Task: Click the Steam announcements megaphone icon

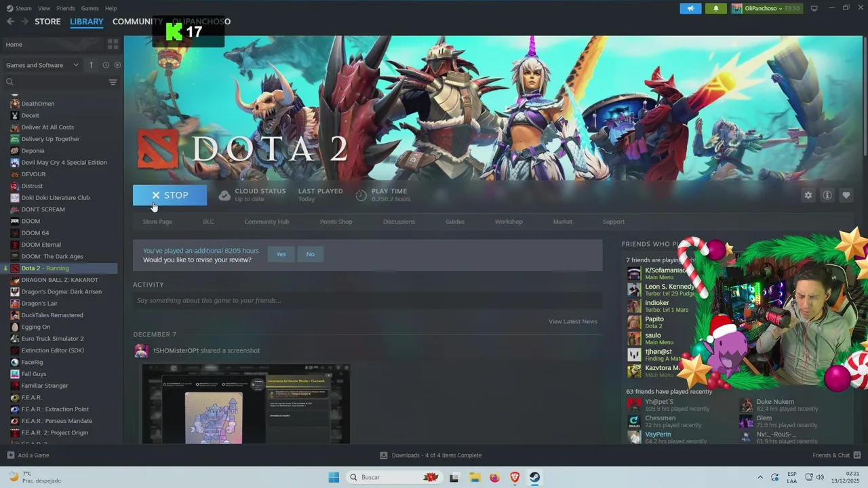Action: [x=690, y=8]
